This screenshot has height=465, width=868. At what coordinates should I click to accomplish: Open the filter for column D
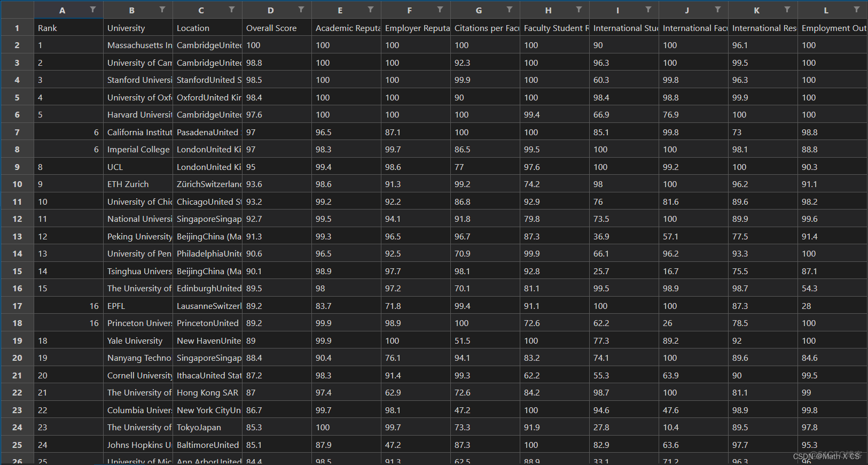[301, 10]
